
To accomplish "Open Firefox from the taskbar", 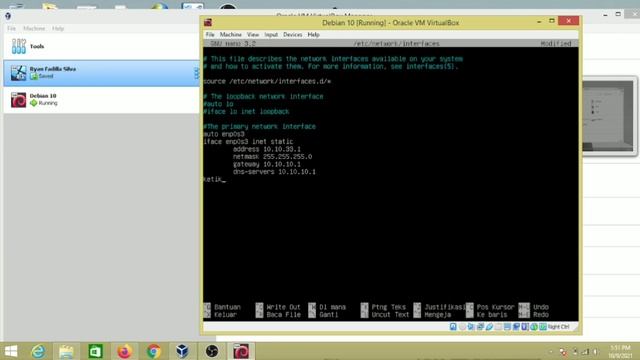I will (124, 351).
